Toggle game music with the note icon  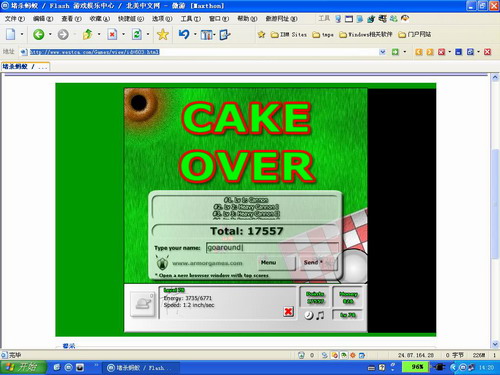(320, 315)
